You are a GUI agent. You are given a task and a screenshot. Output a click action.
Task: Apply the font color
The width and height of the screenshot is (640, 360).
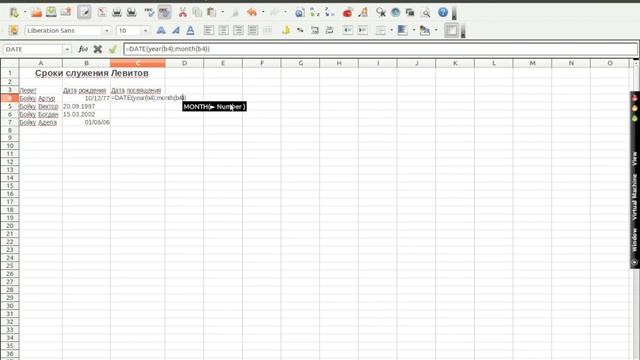tap(424, 30)
